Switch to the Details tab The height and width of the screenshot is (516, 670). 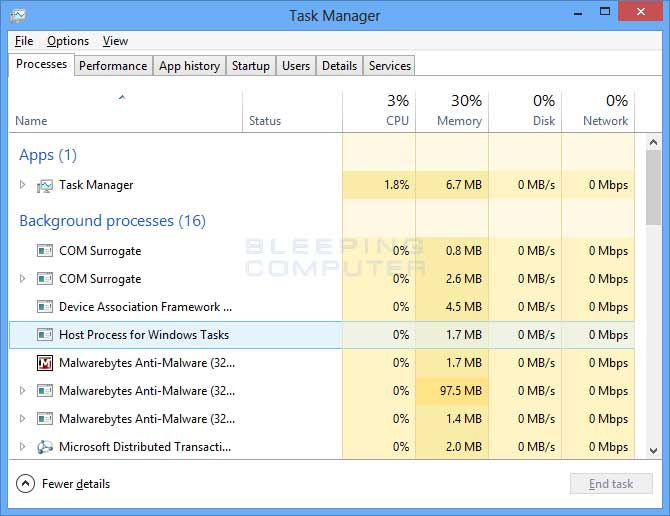click(x=339, y=66)
